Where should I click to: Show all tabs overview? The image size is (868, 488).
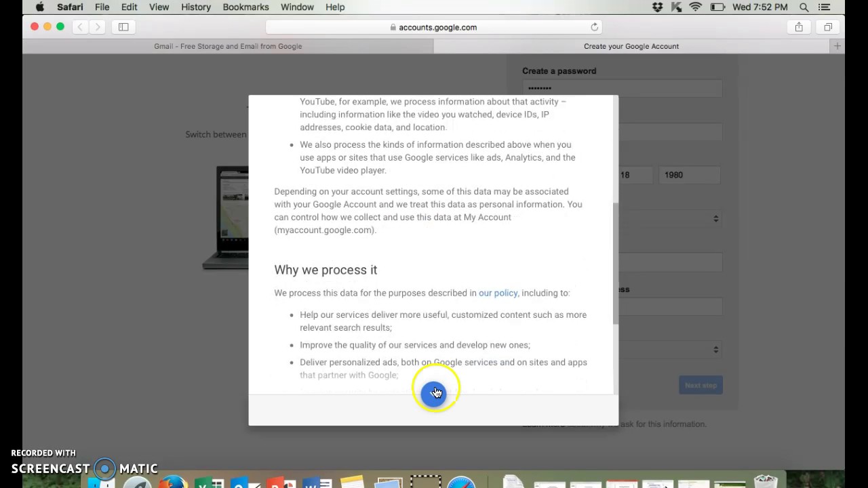828,27
